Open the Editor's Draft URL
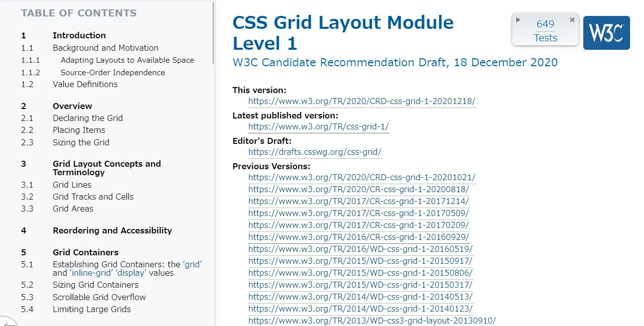The width and height of the screenshot is (644, 326). coord(315,152)
